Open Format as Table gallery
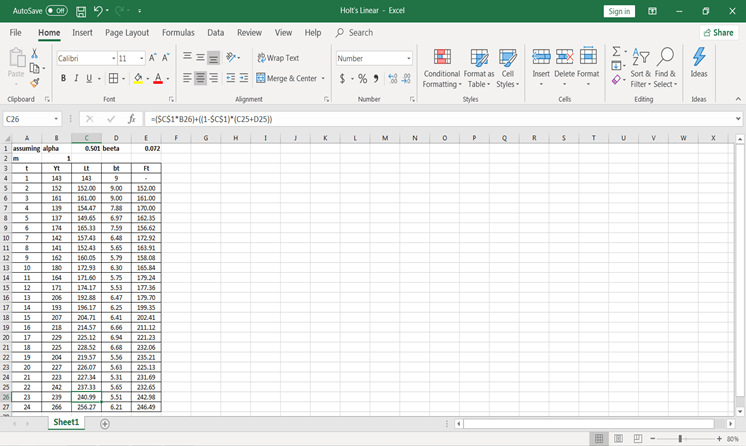 479,68
